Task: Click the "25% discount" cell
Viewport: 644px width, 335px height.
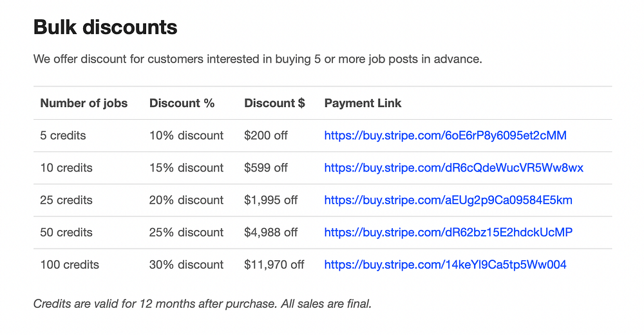Action: pyautogui.click(x=186, y=232)
